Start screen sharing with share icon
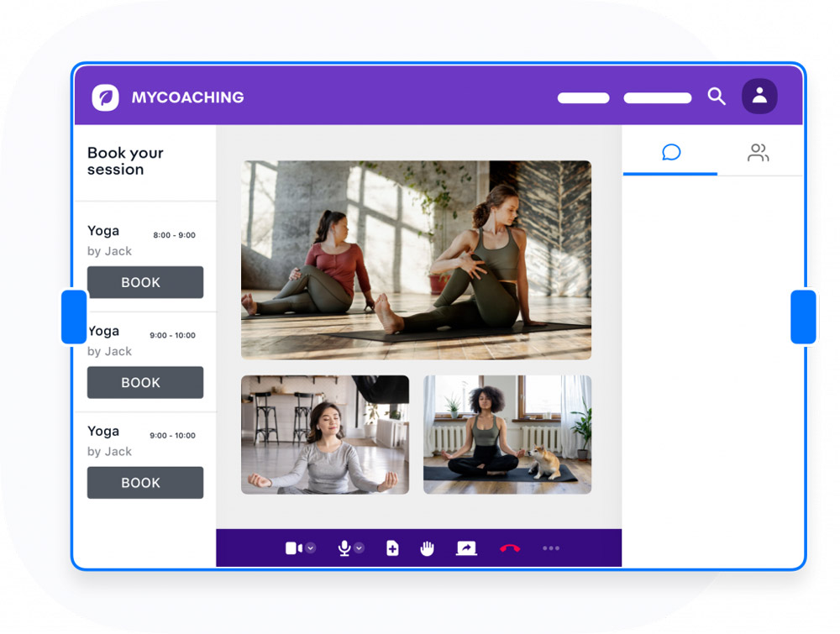This screenshot has width=840, height=634. [466, 548]
